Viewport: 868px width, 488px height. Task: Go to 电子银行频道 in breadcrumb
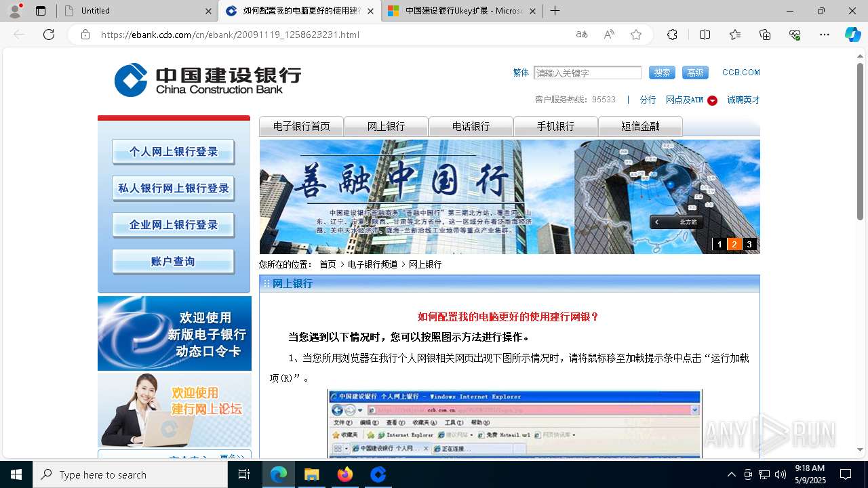372,264
